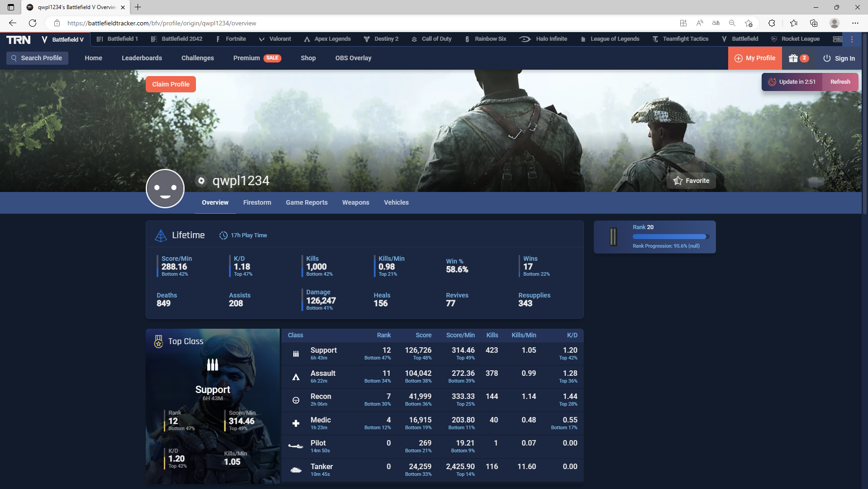Click the Refresh button

[840, 82]
